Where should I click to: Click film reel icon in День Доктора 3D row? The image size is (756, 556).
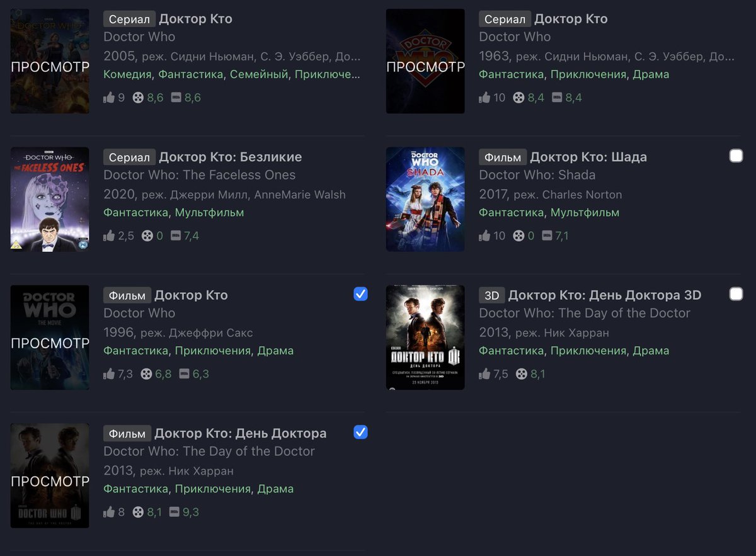tap(522, 374)
